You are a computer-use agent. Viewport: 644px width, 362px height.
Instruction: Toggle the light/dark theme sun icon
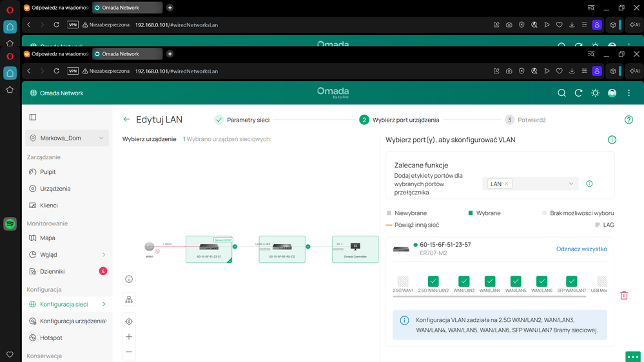click(595, 93)
